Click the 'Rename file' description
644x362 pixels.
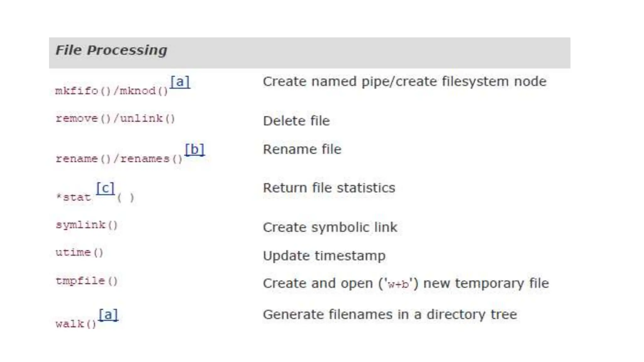302,149
